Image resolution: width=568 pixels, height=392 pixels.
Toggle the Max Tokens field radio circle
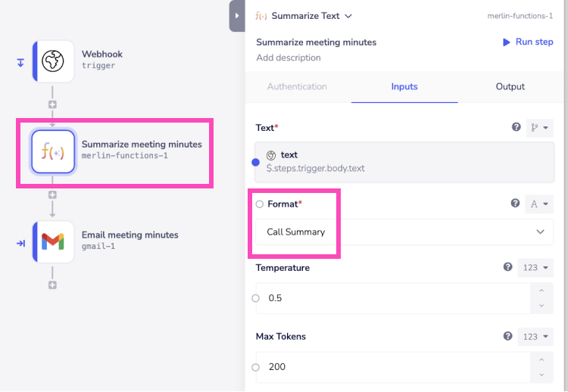click(x=256, y=367)
